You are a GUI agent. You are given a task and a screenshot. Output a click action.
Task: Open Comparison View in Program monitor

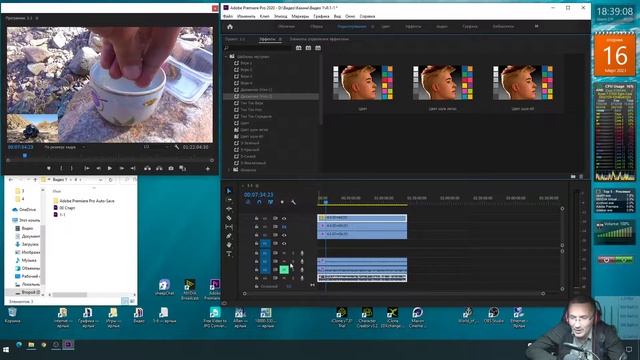coord(182,168)
